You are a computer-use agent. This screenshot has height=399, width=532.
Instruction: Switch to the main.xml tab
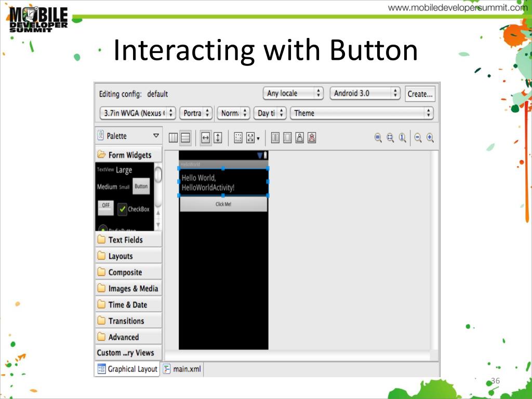182,369
